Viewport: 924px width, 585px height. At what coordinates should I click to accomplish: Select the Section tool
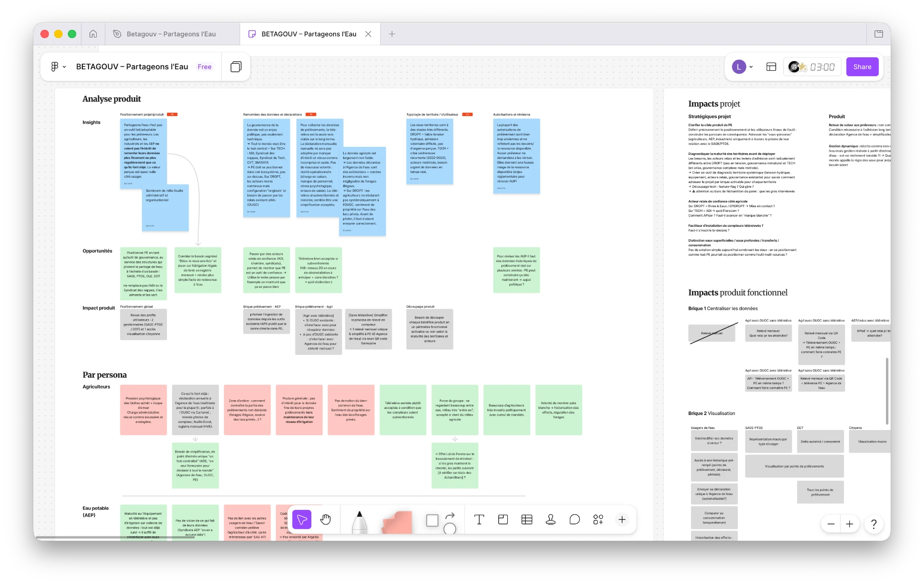[503, 520]
